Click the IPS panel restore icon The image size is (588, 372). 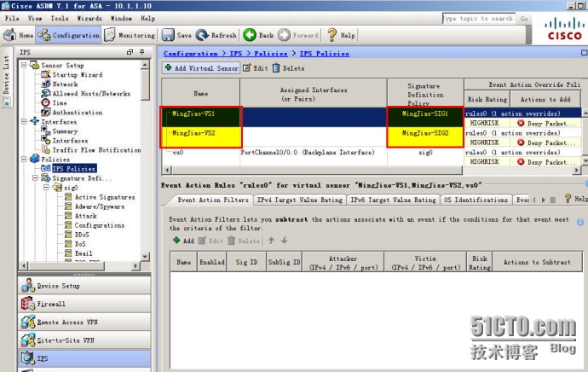tap(130, 52)
